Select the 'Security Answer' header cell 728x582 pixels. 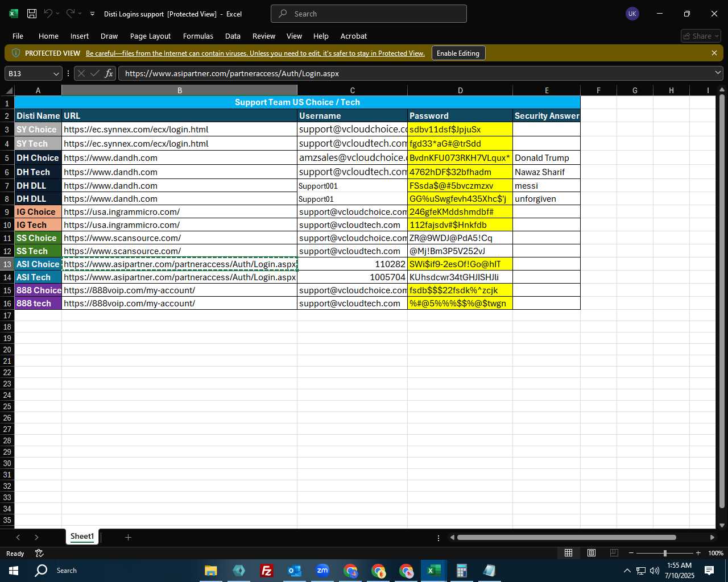click(x=546, y=116)
